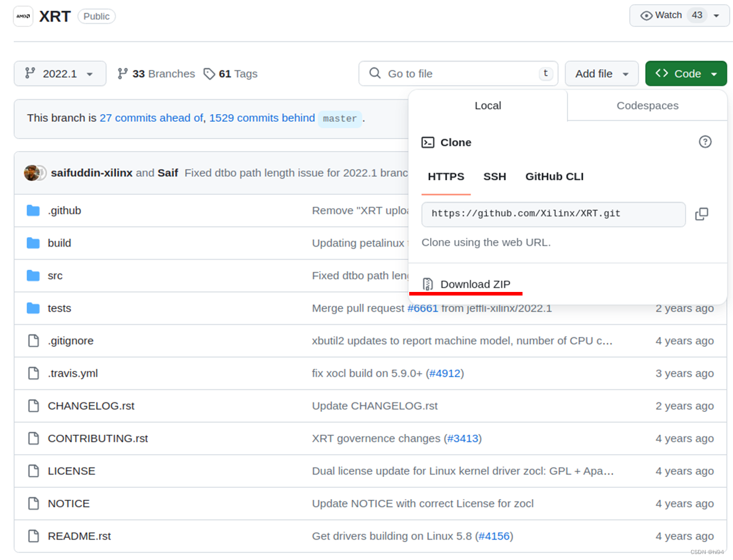Open pull request #6661
The height and width of the screenshot is (560, 733).
[423, 308]
